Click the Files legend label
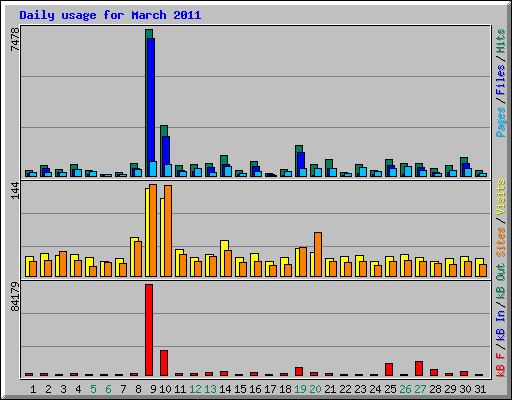512x400 pixels. point(500,80)
